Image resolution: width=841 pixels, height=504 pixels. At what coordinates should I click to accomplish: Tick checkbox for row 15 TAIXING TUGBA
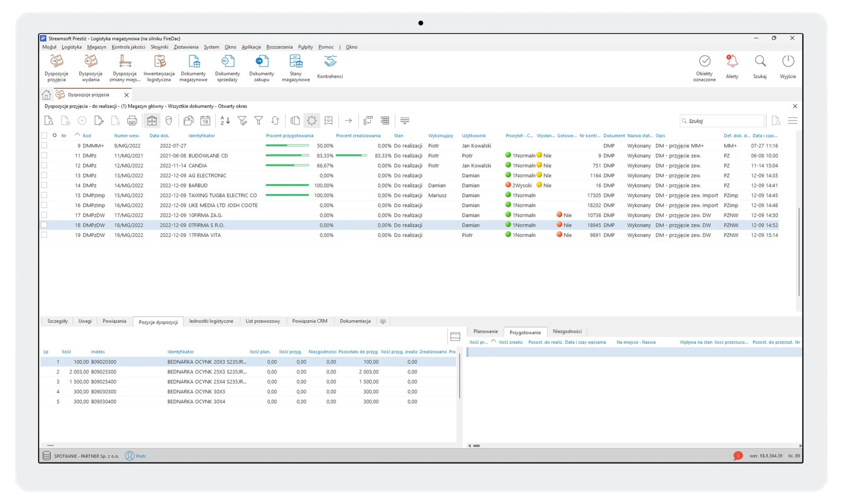pyautogui.click(x=44, y=195)
